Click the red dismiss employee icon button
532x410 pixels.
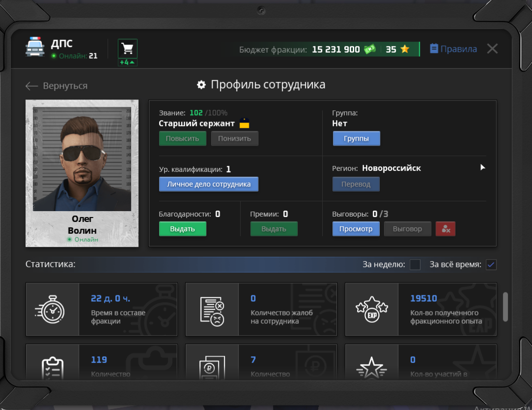click(445, 229)
